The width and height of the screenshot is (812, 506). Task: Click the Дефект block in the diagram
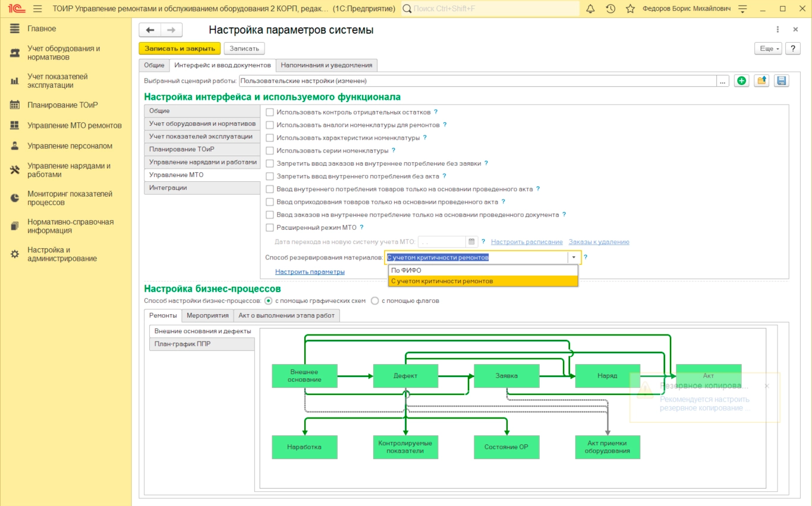tap(405, 376)
